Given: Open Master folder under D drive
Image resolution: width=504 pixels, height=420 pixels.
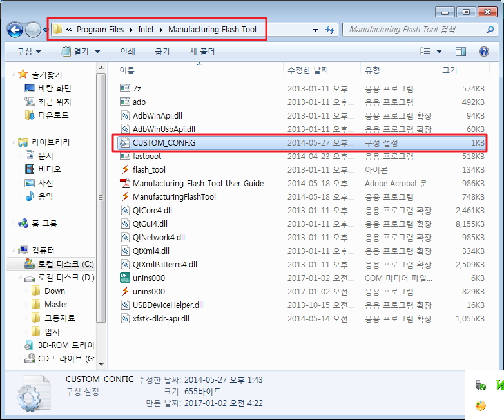Looking at the screenshot, I should pos(56,304).
